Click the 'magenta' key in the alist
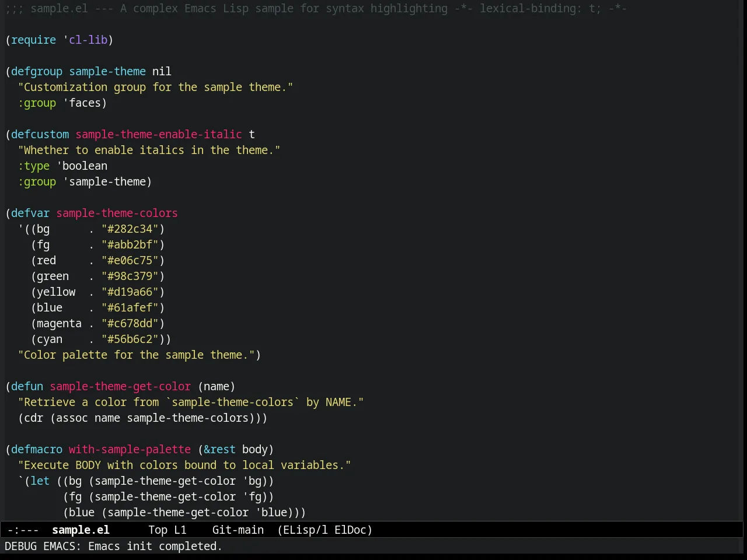 point(59,323)
